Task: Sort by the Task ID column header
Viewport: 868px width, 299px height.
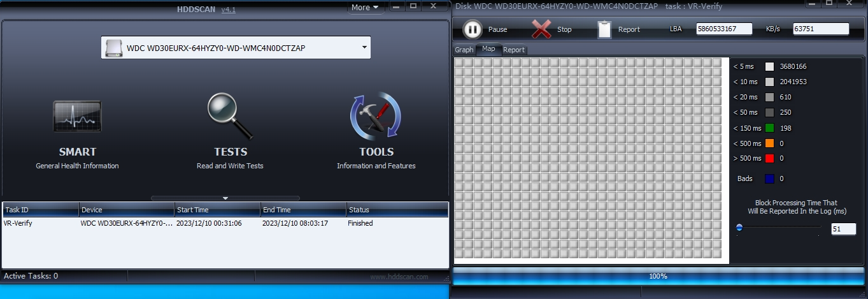Action: 41,210
